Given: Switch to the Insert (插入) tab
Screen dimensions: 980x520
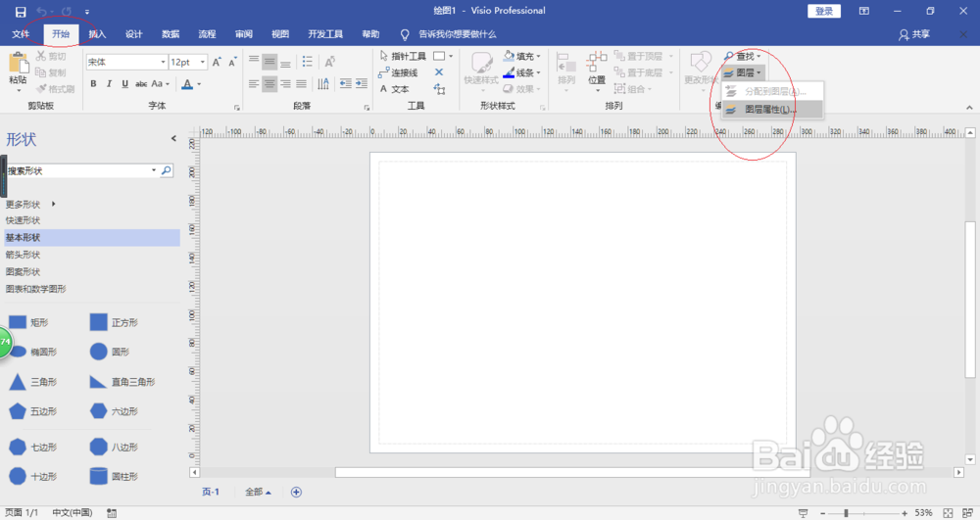Looking at the screenshot, I should [97, 34].
